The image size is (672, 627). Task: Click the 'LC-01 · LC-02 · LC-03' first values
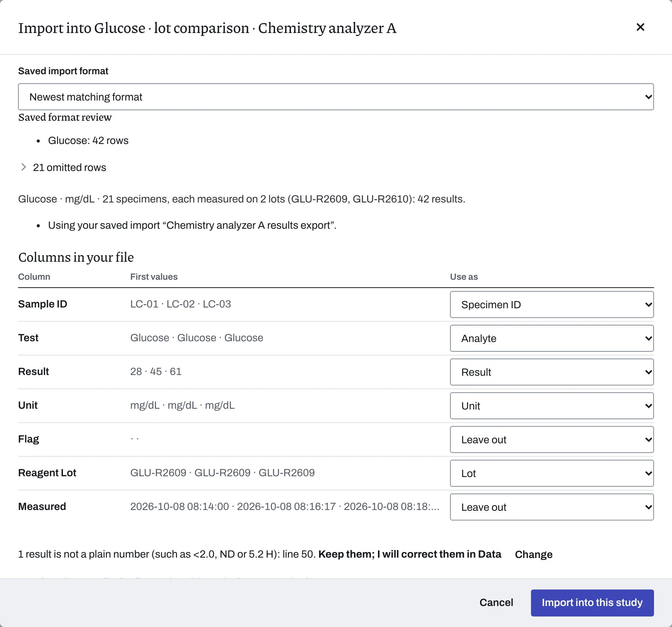pos(180,304)
